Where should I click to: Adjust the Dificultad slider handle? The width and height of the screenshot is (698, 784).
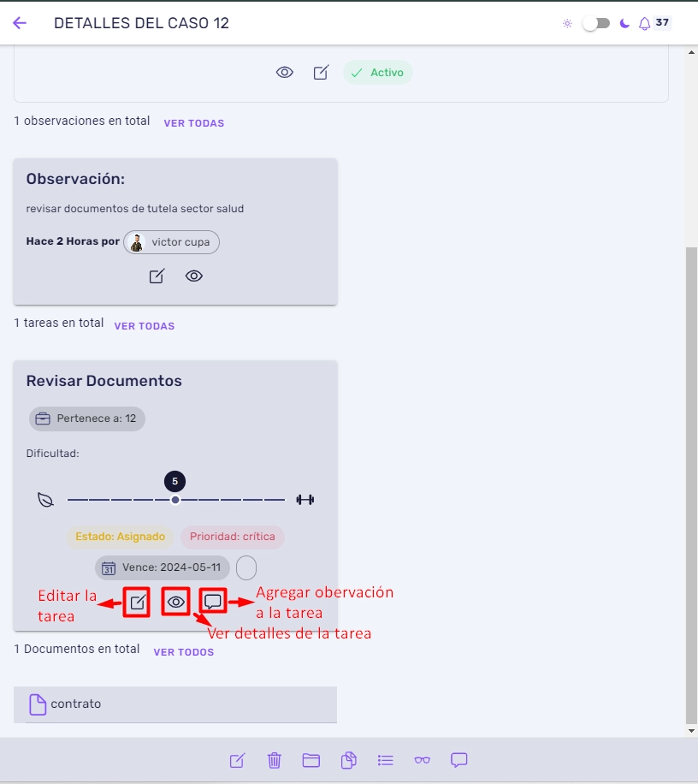pos(174,500)
